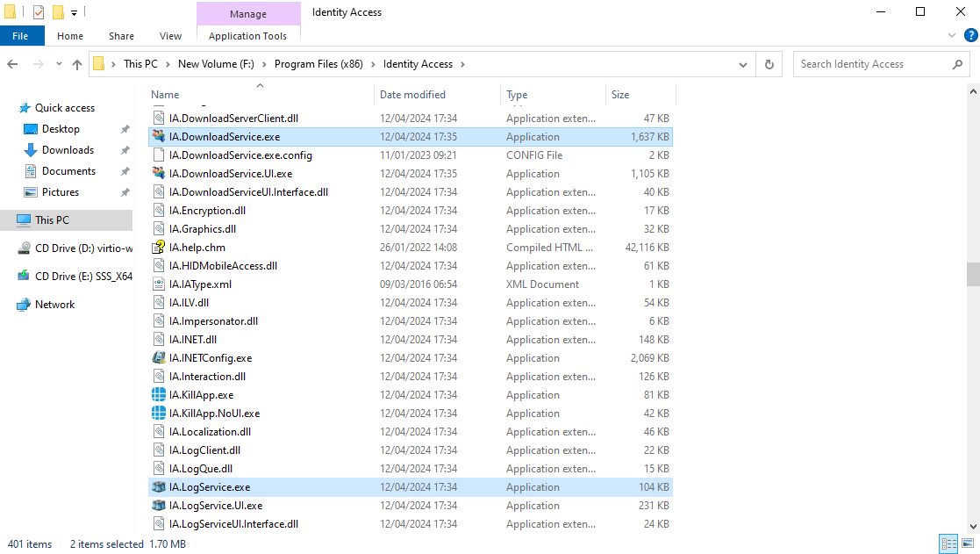
Task: Switch to large thumbnails view icon
Action: pyautogui.click(x=968, y=543)
